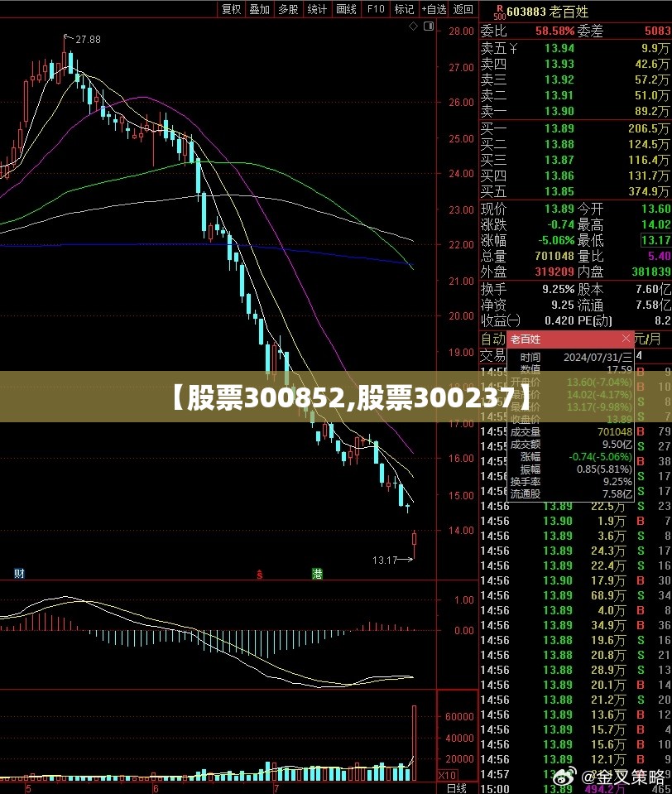Viewport: 672px width, 794px height.
Task: Click the green 港 marker on chart
Action: pyautogui.click(x=317, y=574)
